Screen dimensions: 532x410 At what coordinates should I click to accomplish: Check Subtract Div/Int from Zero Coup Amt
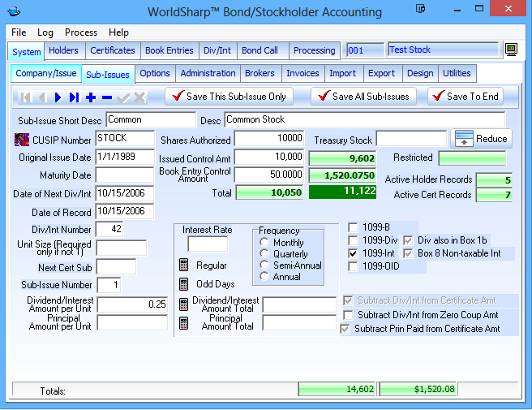(x=348, y=315)
